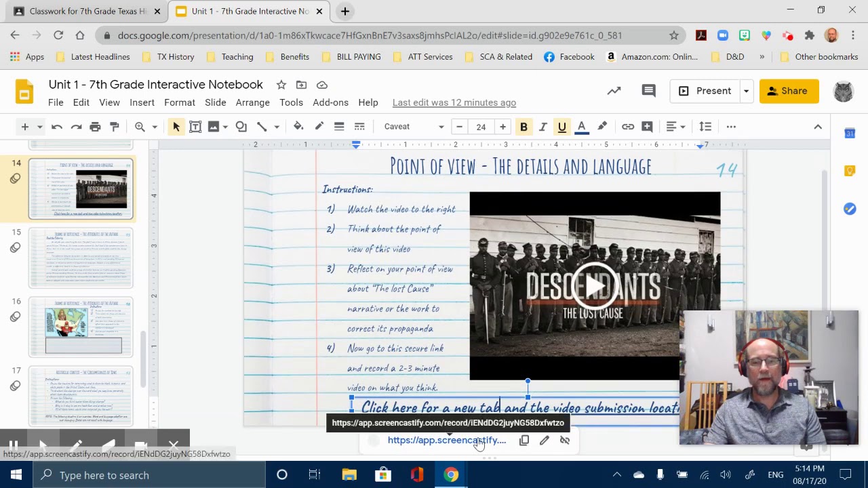Viewport: 868px width, 488px height.
Task: Redo the last action
Action: [x=76, y=127]
